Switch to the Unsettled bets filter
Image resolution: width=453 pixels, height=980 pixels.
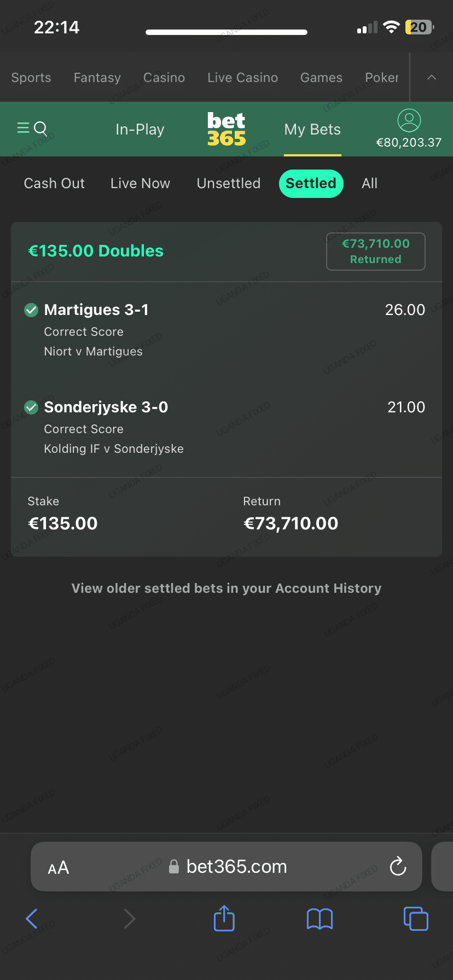(229, 183)
